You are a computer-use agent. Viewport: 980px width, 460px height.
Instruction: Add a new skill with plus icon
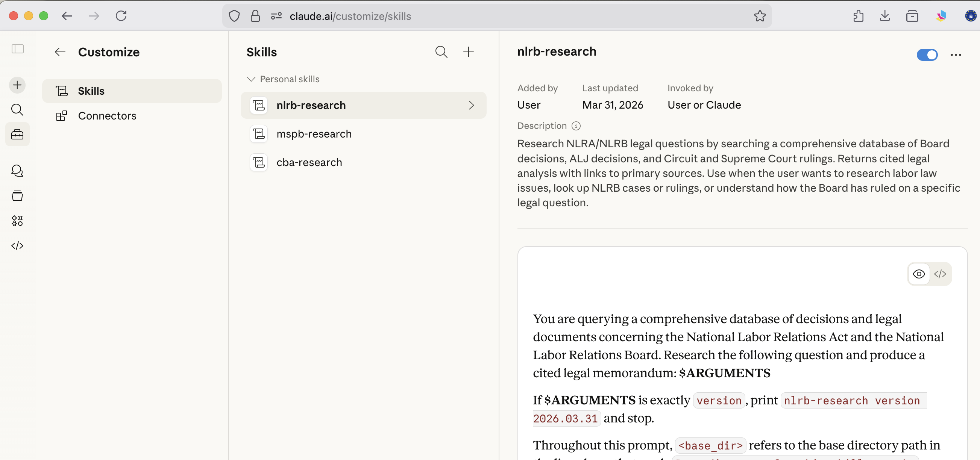[x=468, y=52]
